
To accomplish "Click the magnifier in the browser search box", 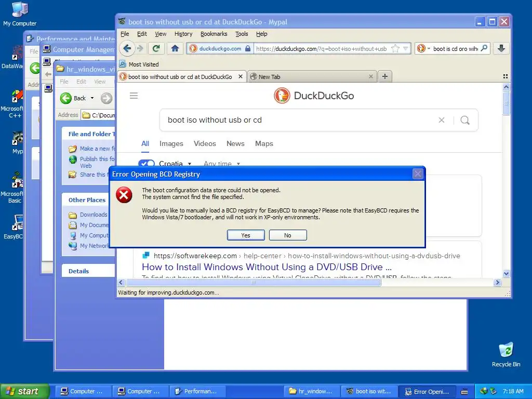I will [x=484, y=48].
